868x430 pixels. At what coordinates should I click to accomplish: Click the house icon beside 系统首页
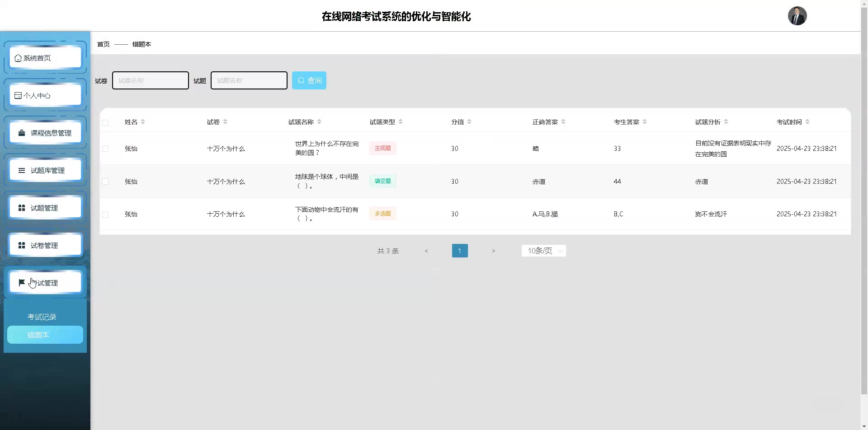coord(18,58)
